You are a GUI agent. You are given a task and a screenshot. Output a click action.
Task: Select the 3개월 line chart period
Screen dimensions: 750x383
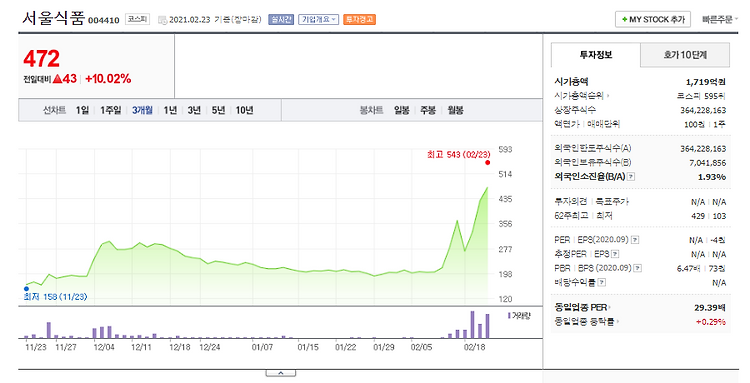tap(142, 110)
